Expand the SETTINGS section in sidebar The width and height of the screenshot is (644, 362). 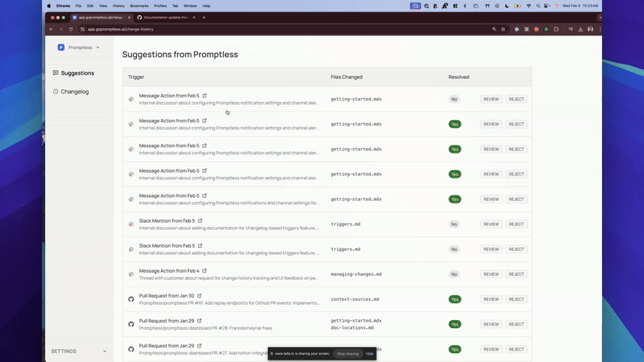coord(104,352)
